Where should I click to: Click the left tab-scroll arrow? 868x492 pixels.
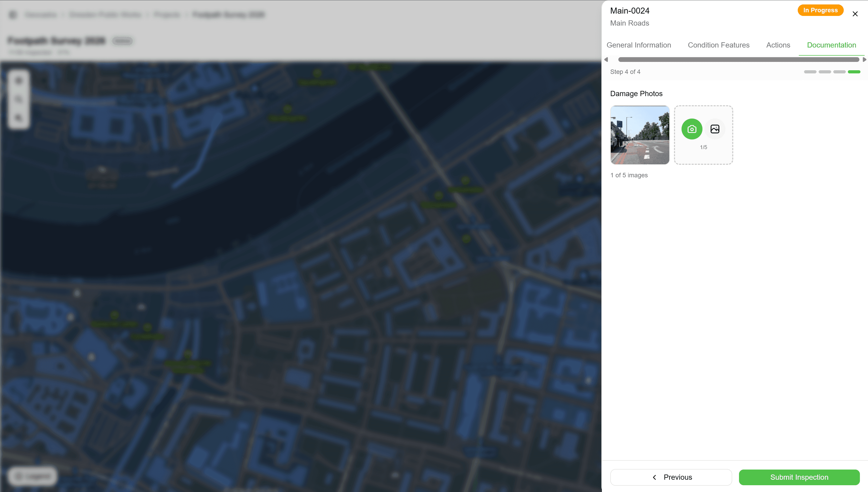click(606, 60)
